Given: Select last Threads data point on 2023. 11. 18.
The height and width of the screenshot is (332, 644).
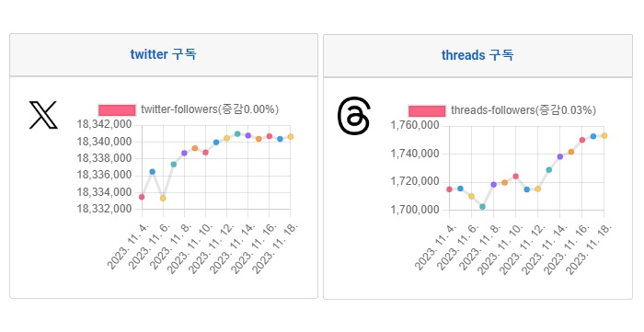Looking at the screenshot, I should (604, 135).
